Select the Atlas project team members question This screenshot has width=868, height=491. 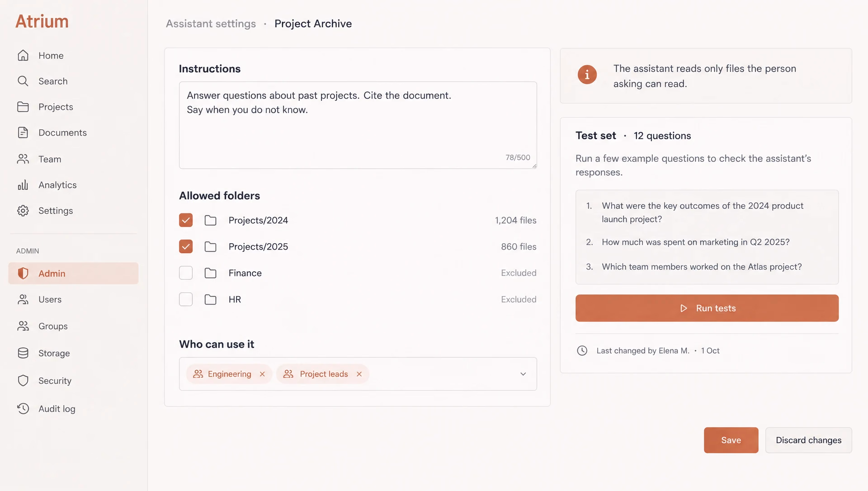coord(702,267)
